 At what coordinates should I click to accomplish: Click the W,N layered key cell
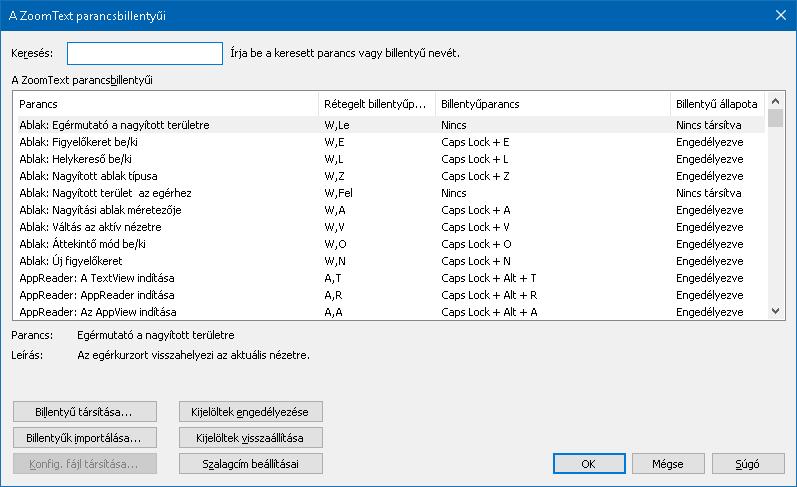[x=335, y=261]
